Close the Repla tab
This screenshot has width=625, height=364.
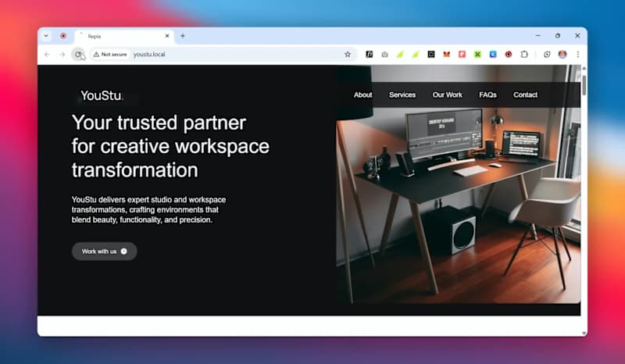(167, 36)
